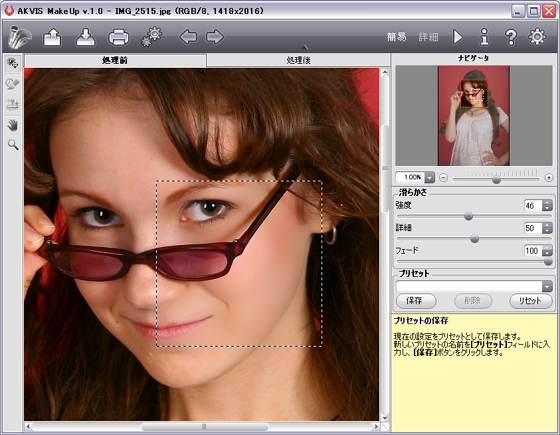
Task: Click the プリセットの保存 hint heading
Action: 421,320
